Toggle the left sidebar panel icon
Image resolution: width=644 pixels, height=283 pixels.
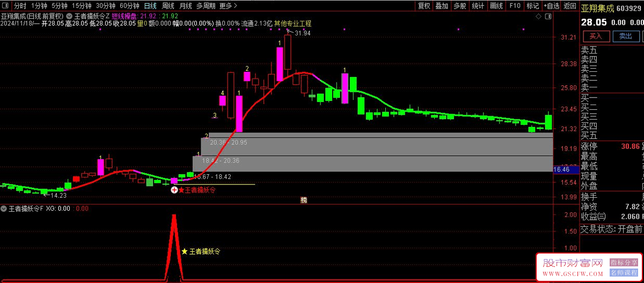tap(5, 6)
